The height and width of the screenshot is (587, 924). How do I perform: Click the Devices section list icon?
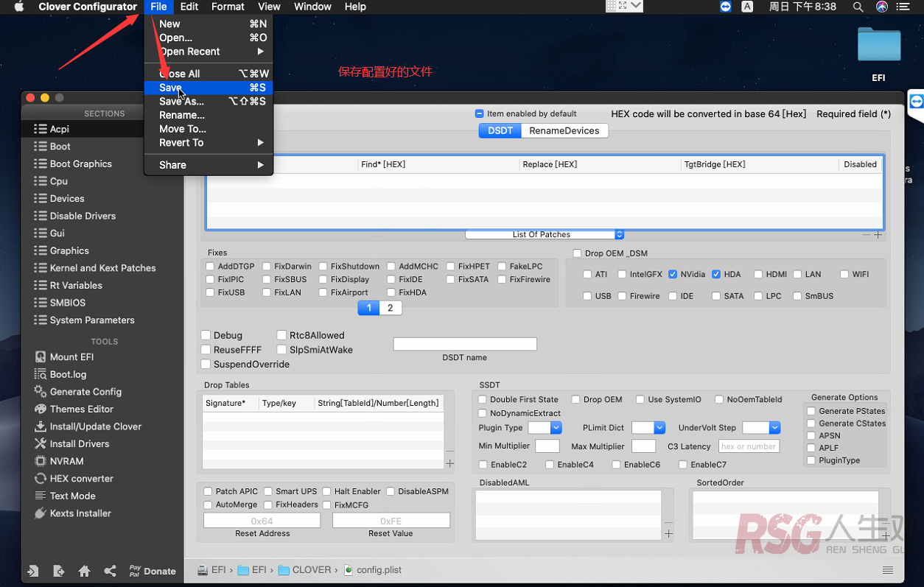click(x=41, y=199)
